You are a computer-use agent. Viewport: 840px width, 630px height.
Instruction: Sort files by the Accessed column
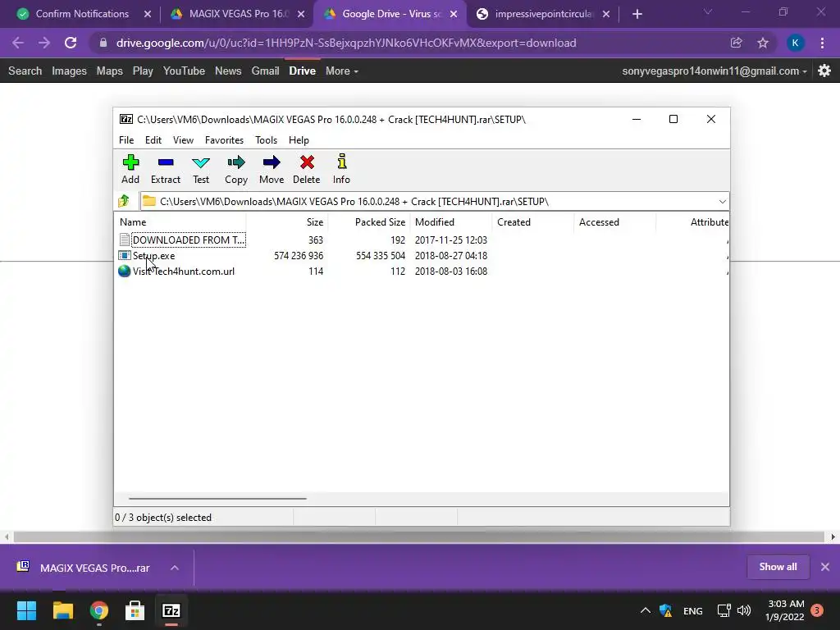(615, 221)
